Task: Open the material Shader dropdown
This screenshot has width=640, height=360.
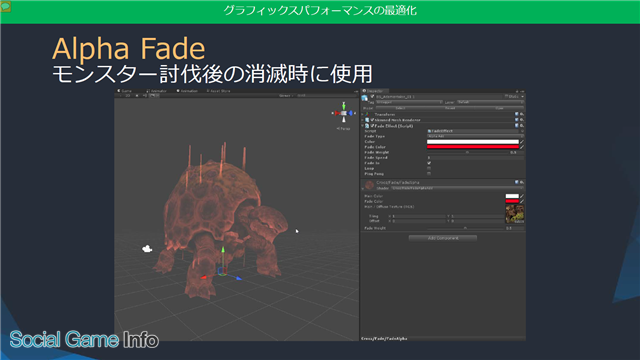Action: point(457,189)
